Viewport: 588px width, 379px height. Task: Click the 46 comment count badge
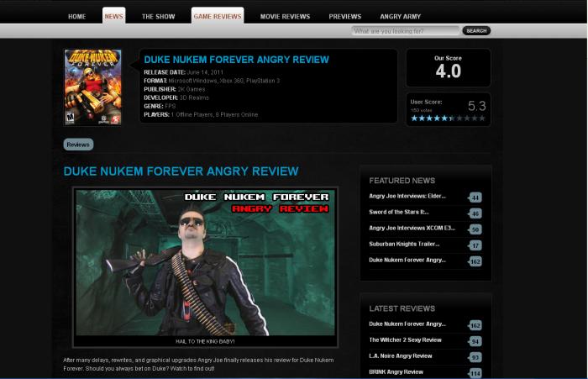(475, 213)
